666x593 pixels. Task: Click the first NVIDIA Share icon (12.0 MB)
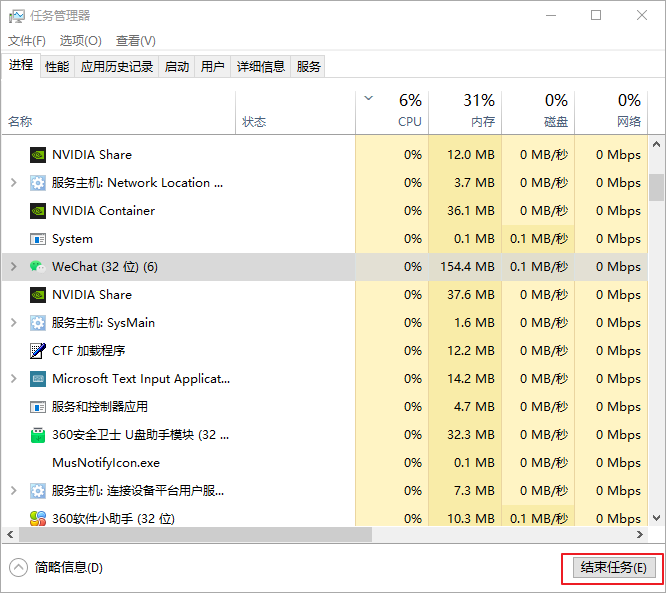(x=38, y=155)
